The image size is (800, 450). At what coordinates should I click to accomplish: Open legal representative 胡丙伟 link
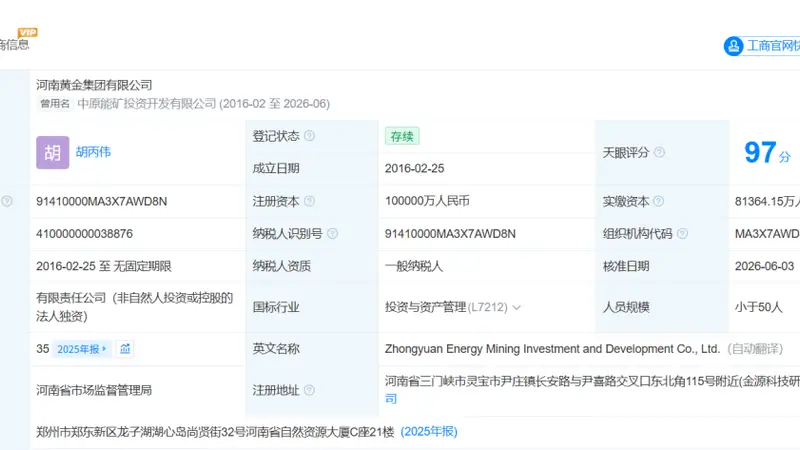[x=93, y=152]
